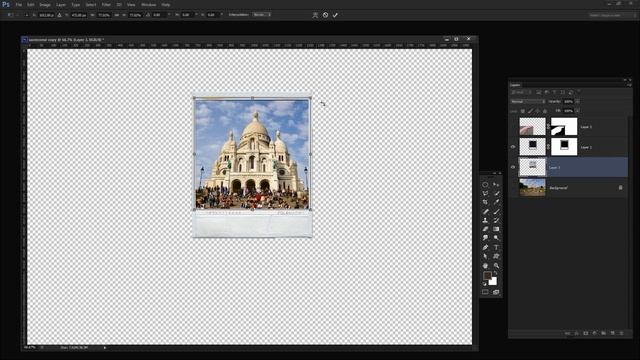
Task: Change screen mode from toolbox
Action: coord(496,292)
